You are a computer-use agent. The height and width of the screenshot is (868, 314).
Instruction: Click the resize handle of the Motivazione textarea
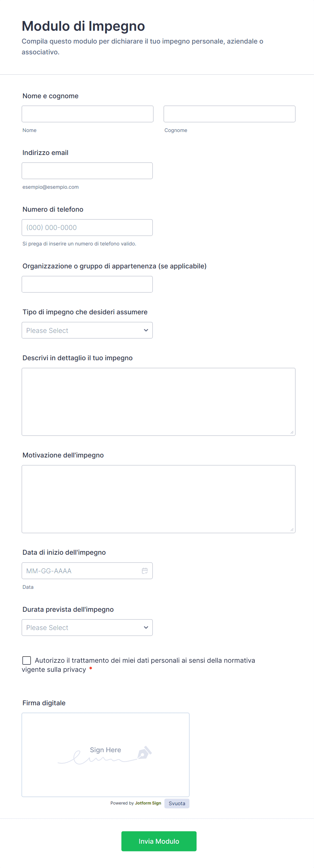[x=292, y=529]
